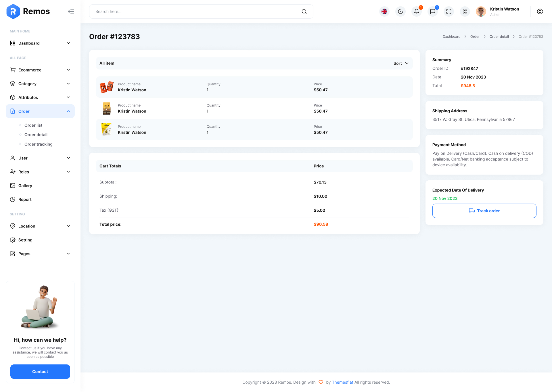
Task: Open Order list from the sidebar
Action: coord(33,125)
